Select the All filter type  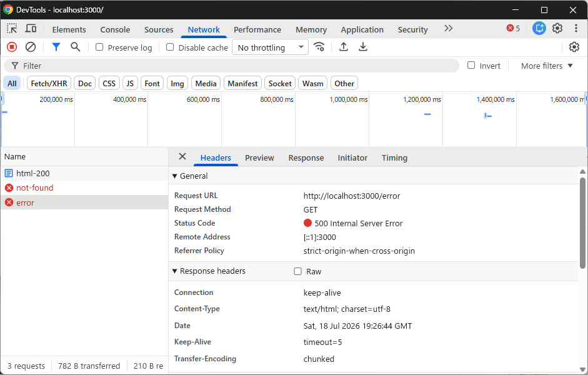pyautogui.click(x=12, y=83)
